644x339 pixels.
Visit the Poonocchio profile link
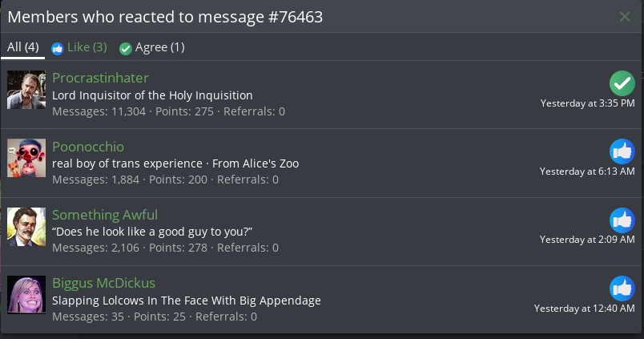88,147
